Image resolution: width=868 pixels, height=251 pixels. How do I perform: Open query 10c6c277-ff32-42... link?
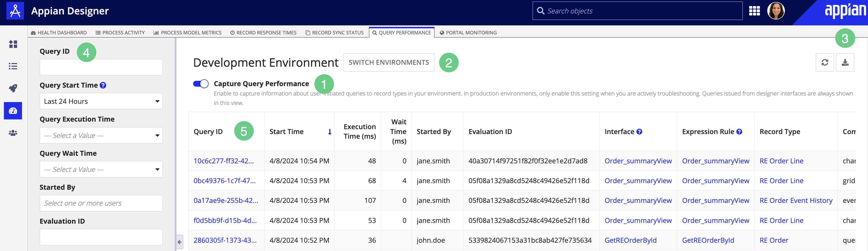tap(223, 161)
